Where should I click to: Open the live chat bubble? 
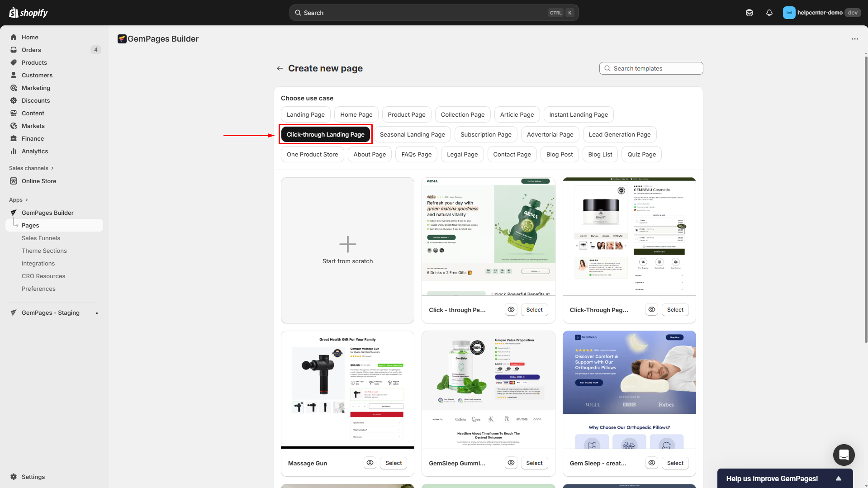click(x=843, y=455)
